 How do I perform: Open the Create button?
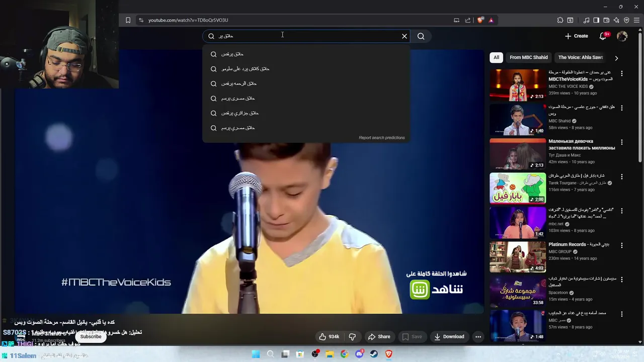pyautogui.click(x=576, y=36)
